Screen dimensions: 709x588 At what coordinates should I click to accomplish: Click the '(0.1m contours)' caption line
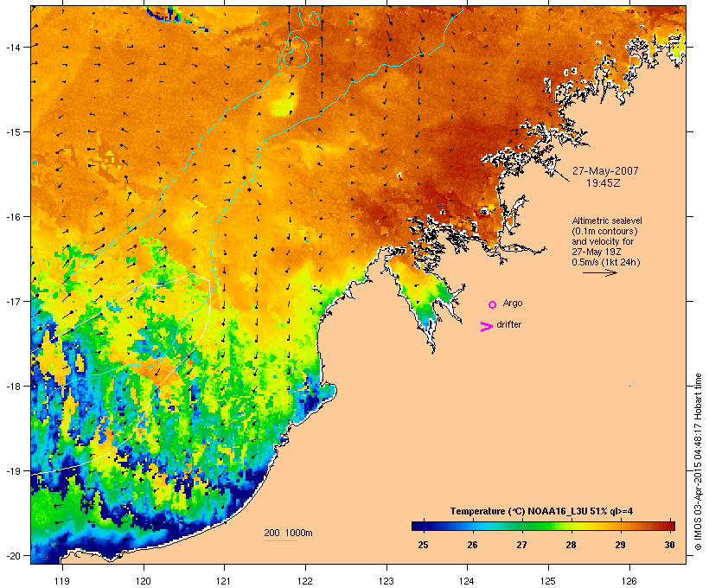[605, 231]
